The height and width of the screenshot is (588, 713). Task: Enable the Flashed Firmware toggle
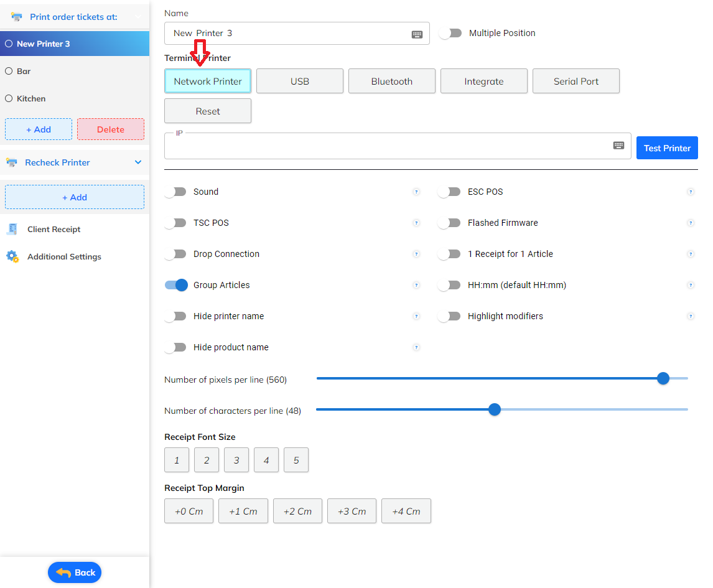coord(449,223)
